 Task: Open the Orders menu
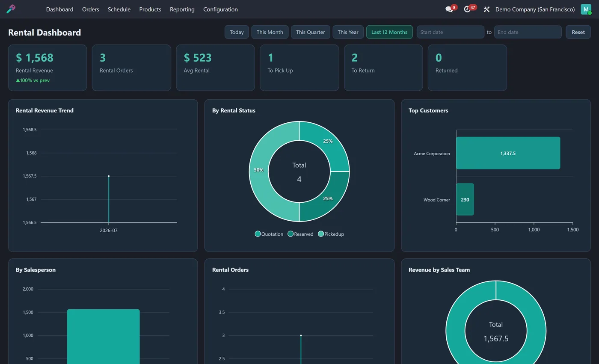[x=91, y=9]
